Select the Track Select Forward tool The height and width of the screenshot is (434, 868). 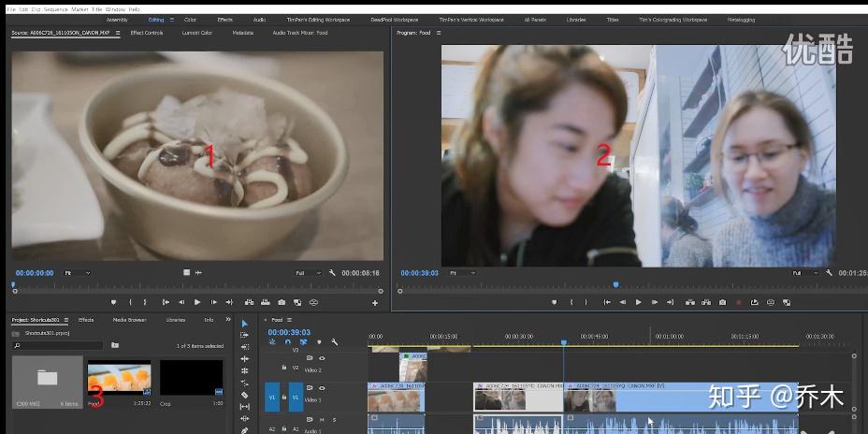click(245, 336)
